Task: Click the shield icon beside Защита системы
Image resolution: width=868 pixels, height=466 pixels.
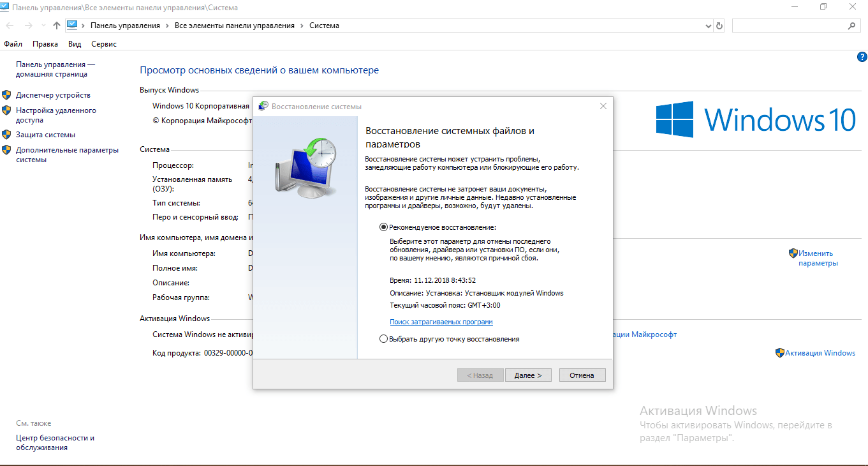Action: 6,135
